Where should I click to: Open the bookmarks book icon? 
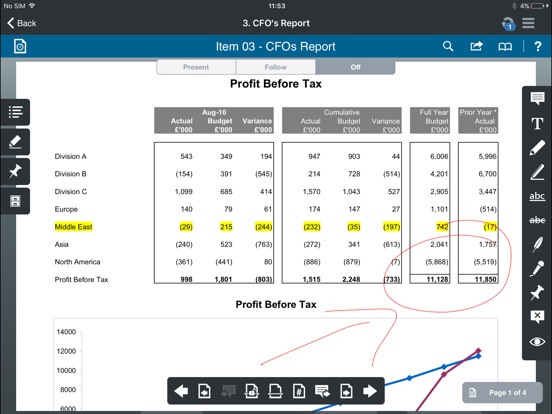click(505, 46)
